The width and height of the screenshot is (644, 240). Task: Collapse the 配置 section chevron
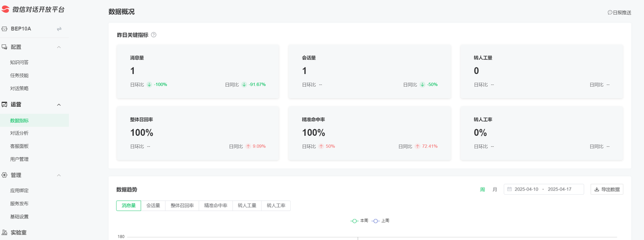[x=59, y=47]
